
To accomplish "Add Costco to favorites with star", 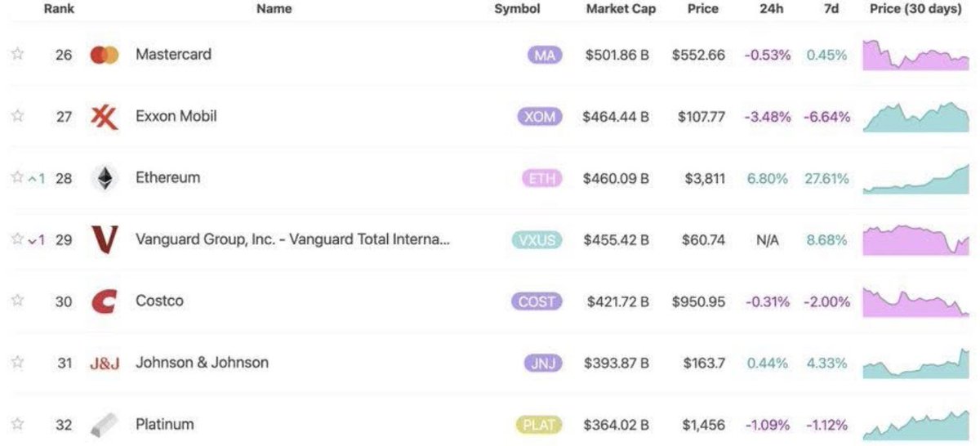I will click(17, 301).
